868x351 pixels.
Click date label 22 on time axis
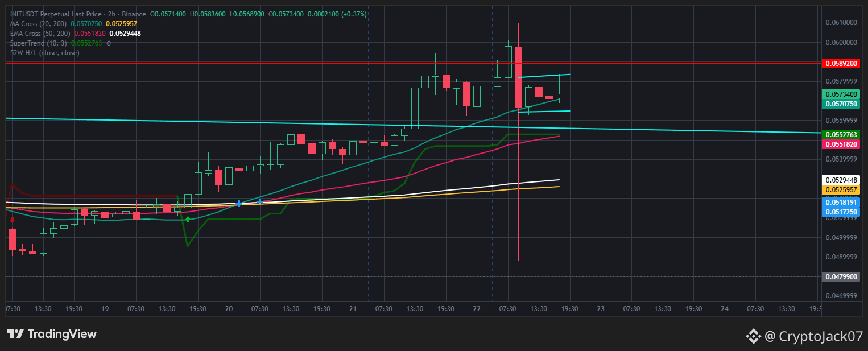pos(477,308)
